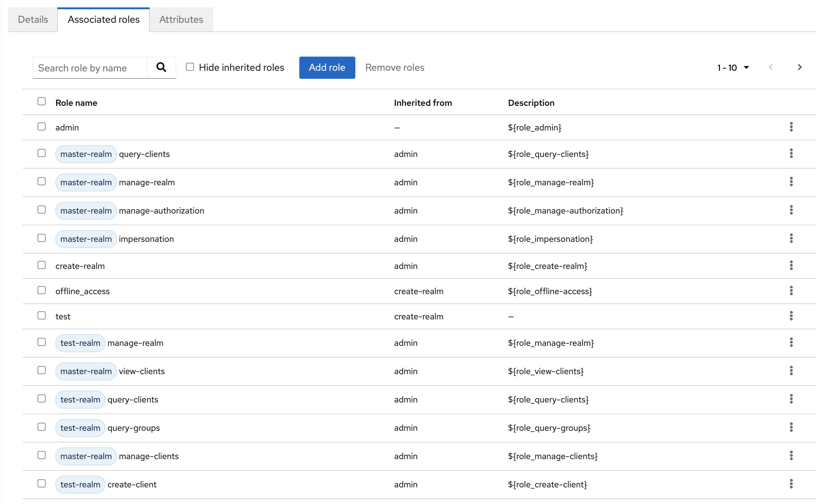Select the Associated roles tab
The width and height of the screenshot is (816, 504).
tap(103, 20)
